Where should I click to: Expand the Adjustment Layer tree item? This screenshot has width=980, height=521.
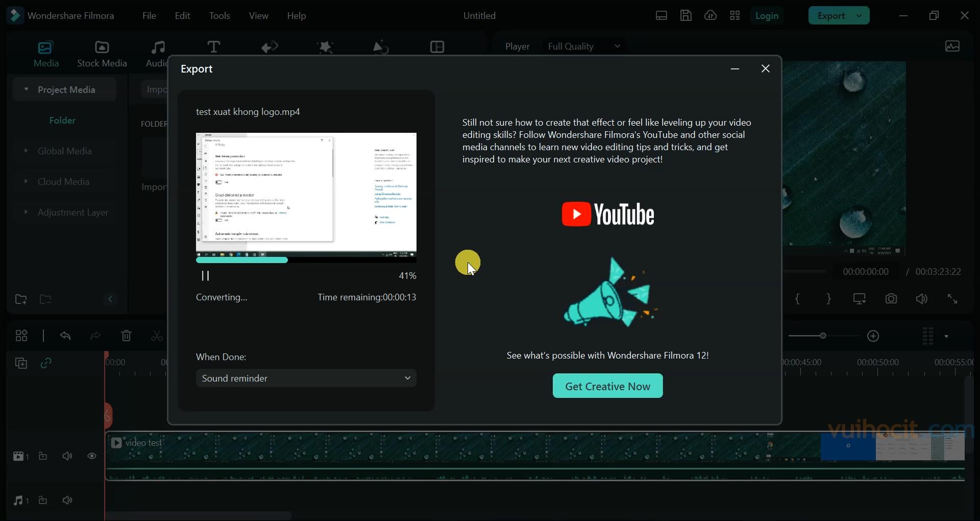pos(26,212)
